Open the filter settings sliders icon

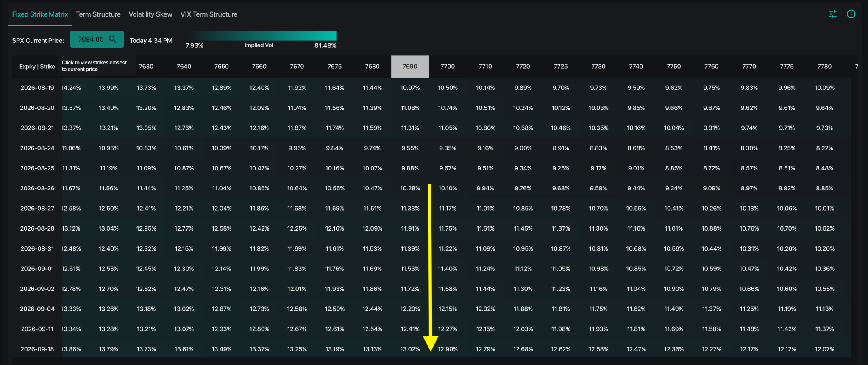(x=832, y=14)
